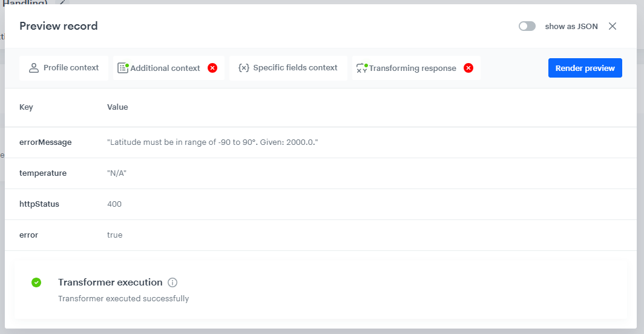Click the green success check icon
The image size is (644, 334).
(36, 282)
